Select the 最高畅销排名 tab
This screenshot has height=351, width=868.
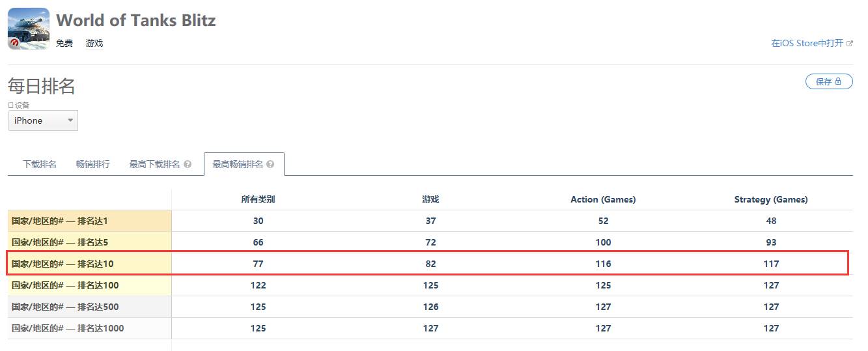pyautogui.click(x=238, y=165)
